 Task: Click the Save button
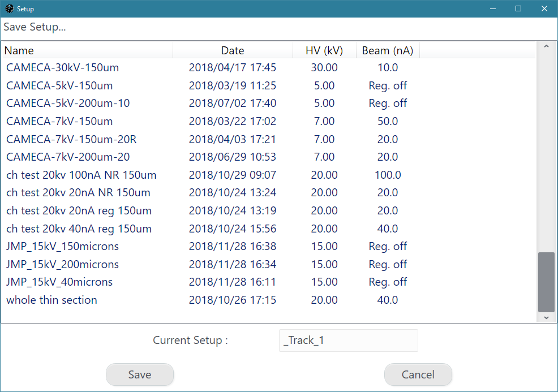(x=139, y=374)
